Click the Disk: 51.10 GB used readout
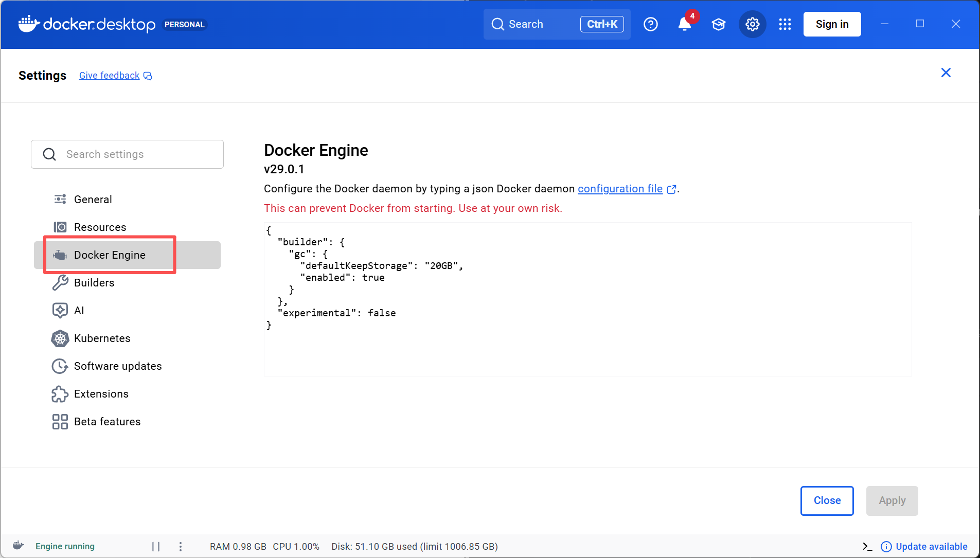The height and width of the screenshot is (558, 980). (415, 546)
